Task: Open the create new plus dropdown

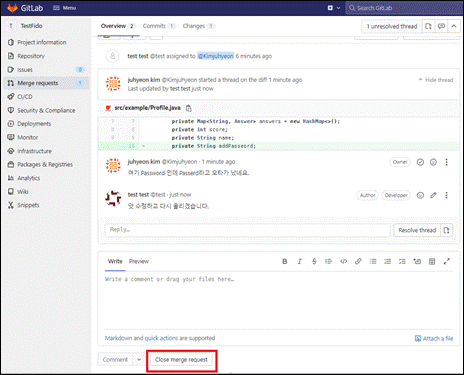Action: (333, 8)
